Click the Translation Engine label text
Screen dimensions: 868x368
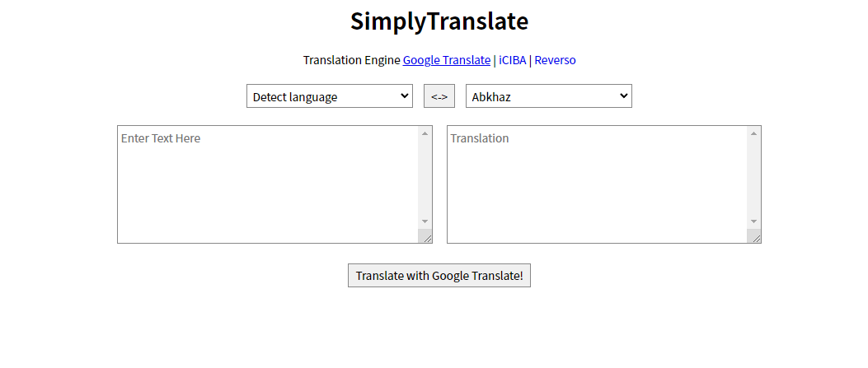(351, 60)
